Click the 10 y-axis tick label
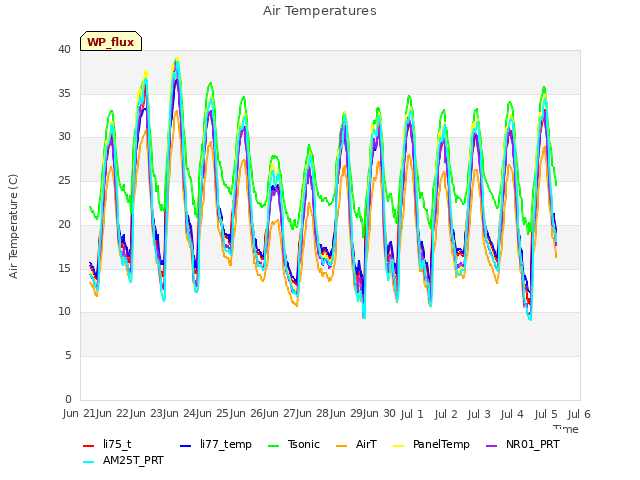This screenshot has width=640, height=480. (64, 312)
